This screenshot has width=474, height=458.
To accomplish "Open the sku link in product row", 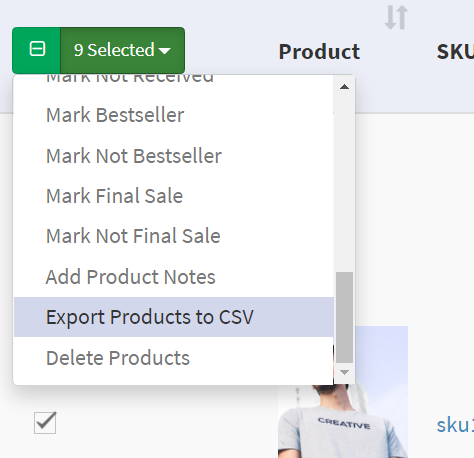I will tap(455, 425).
